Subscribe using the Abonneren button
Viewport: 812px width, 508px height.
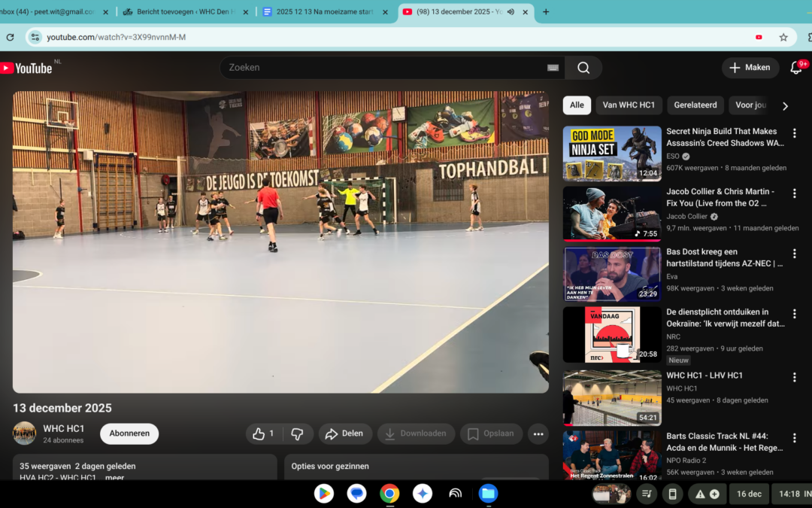coord(129,433)
